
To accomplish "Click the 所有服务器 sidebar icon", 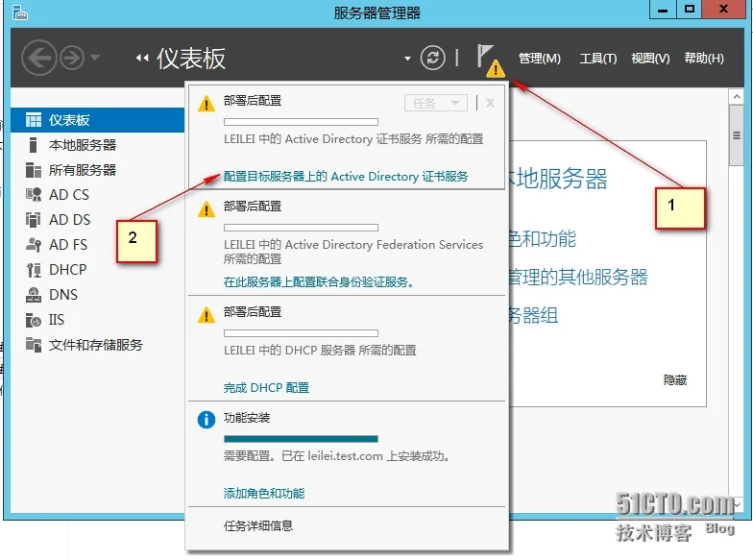I will 33,170.
